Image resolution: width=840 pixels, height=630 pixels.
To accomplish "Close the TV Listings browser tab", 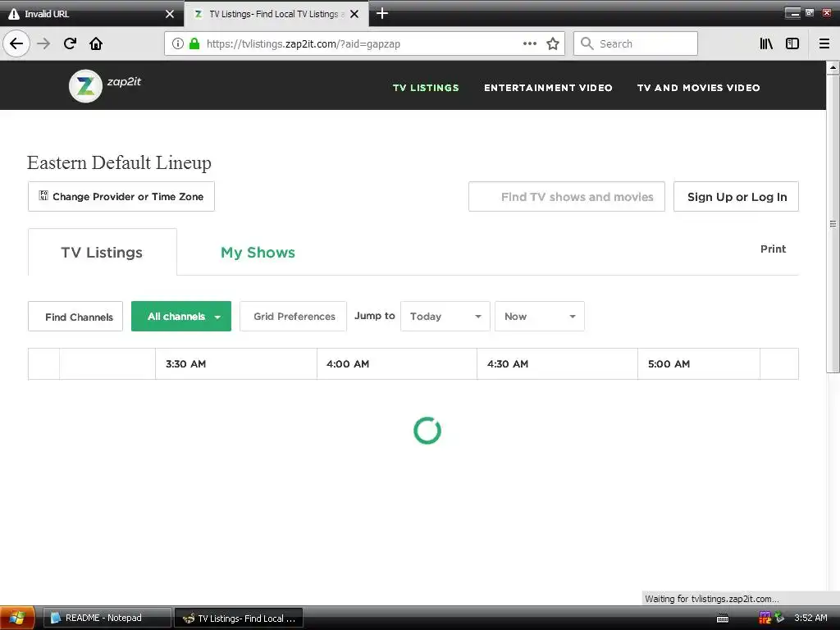I will coord(354,14).
